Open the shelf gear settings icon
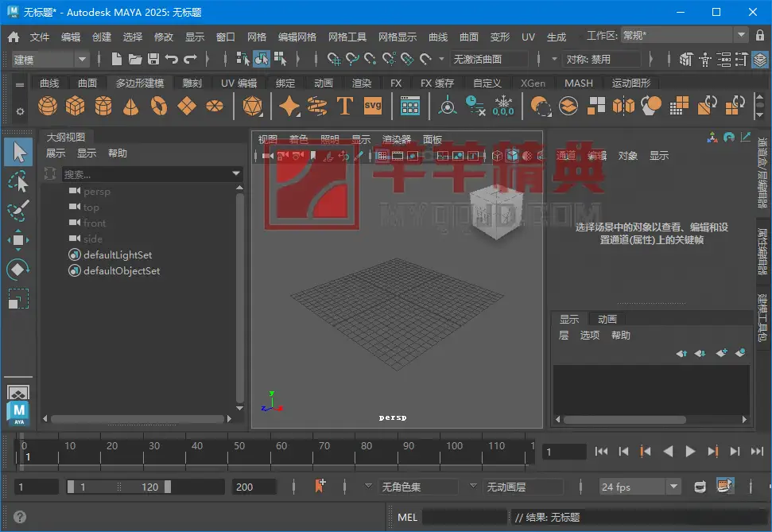Screen dimensions: 772x532 click(20, 111)
